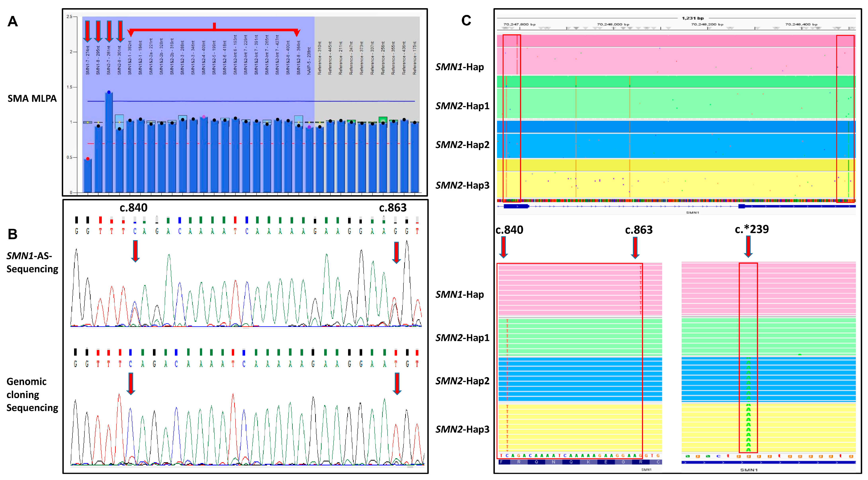
Task: Click the panel letter A
Action: click(x=13, y=22)
